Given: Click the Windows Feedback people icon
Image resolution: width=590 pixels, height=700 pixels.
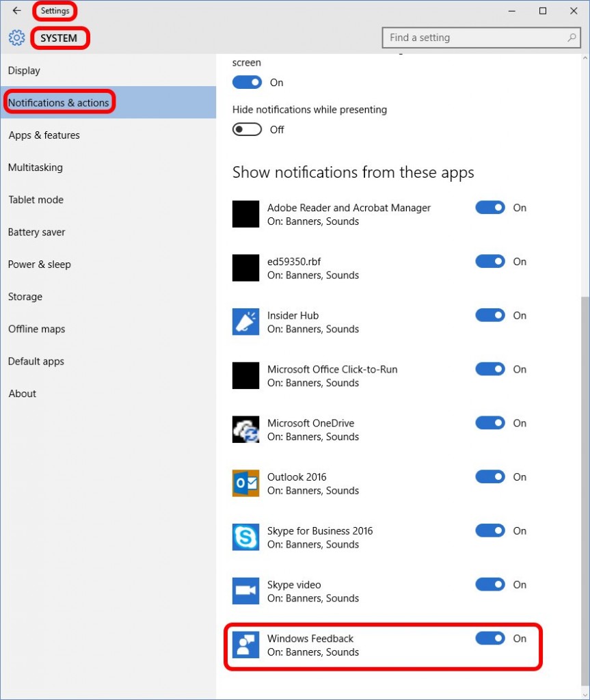Looking at the screenshot, I should click(245, 644).
